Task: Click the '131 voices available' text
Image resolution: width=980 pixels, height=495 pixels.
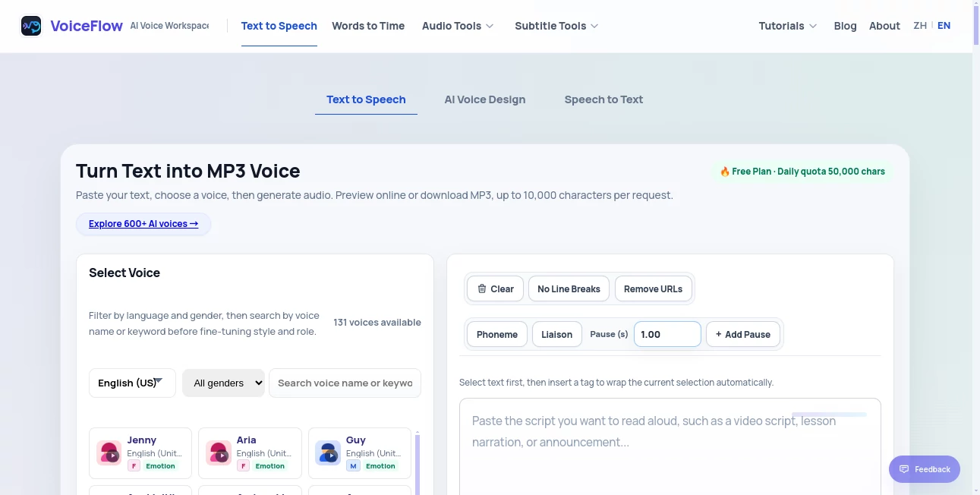Action: pos(377,323)
